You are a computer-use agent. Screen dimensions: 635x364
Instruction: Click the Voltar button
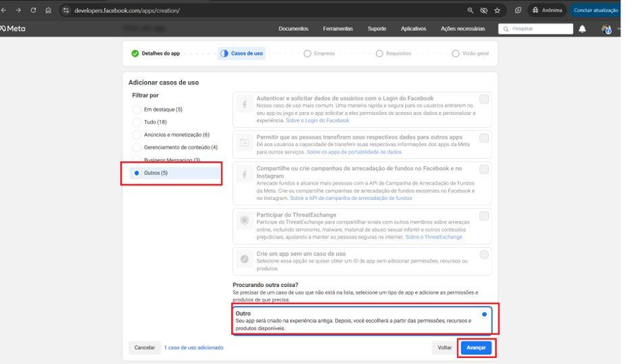[444, 348]
